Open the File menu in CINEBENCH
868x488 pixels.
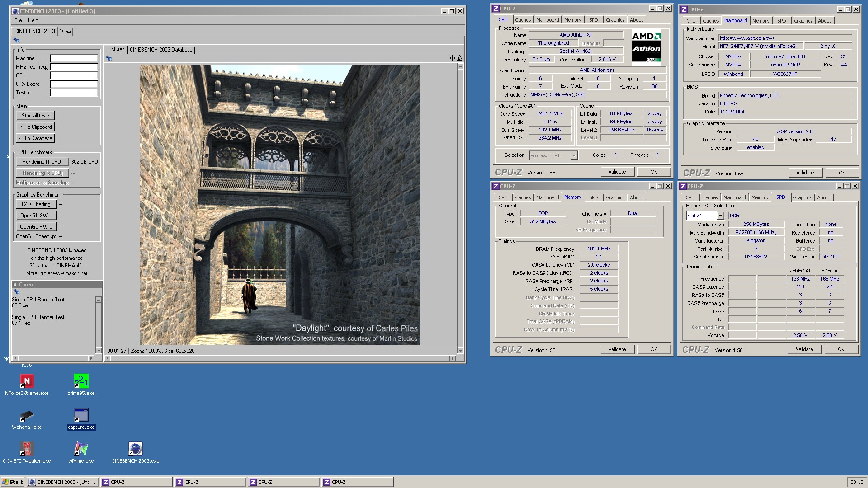pyautogui.click(x=18, y=20)
